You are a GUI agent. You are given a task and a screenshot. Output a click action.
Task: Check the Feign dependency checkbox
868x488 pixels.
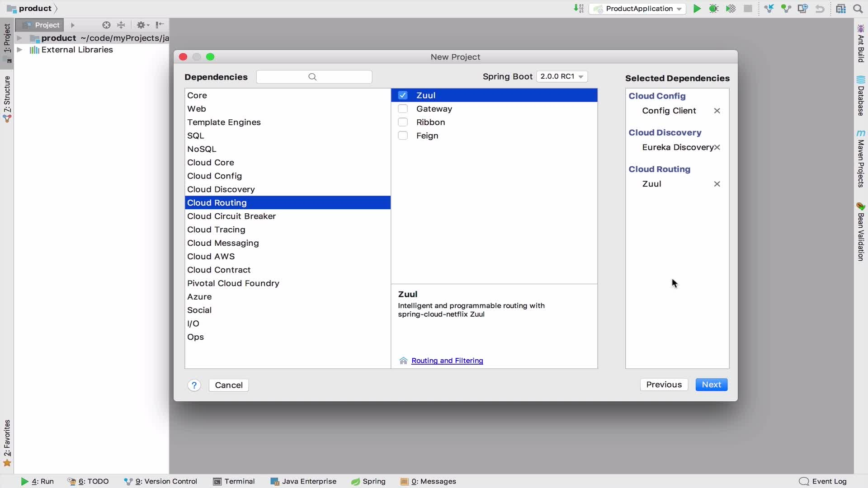click(402, 136)
